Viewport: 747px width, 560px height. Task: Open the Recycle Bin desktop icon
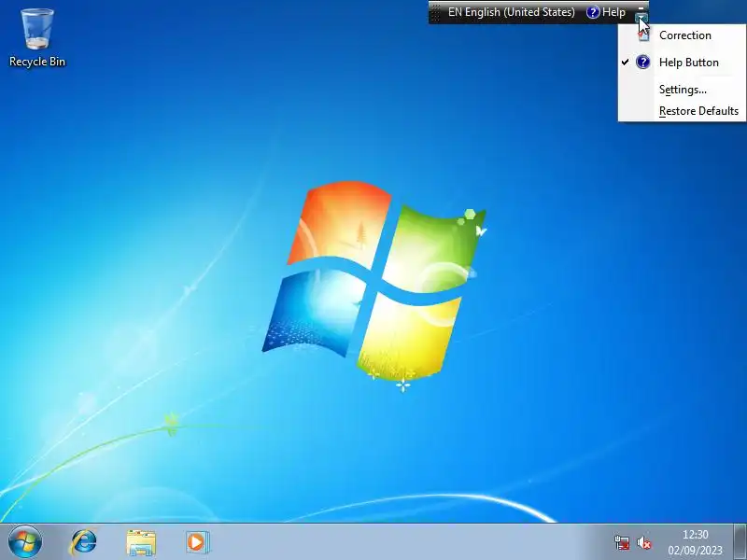tap(37, 38)
